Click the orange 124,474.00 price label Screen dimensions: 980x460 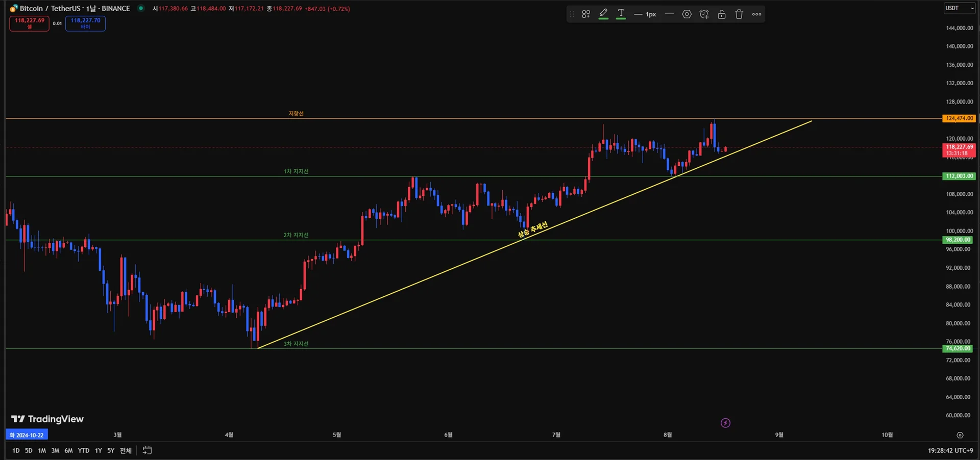click(959, 118)
